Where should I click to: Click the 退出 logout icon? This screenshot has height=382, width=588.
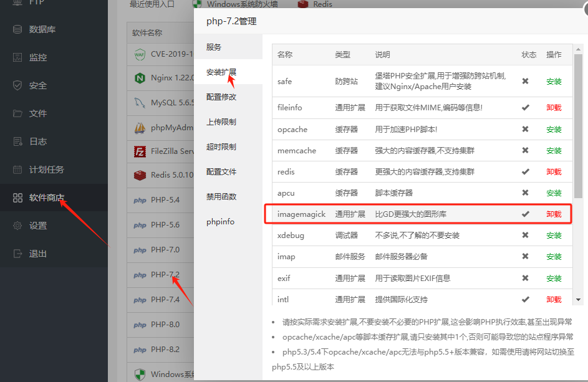point(17,254)
